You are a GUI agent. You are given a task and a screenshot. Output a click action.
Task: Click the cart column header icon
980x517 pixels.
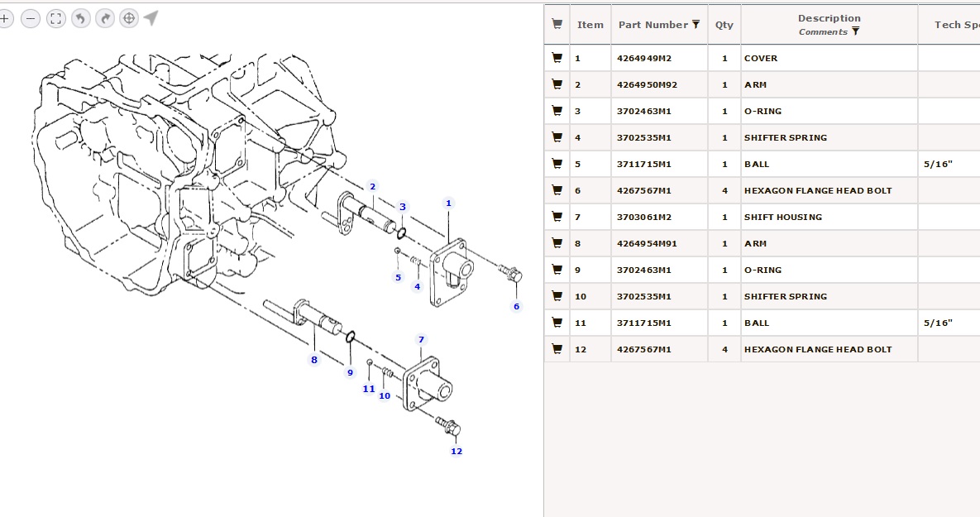(557, 25)
